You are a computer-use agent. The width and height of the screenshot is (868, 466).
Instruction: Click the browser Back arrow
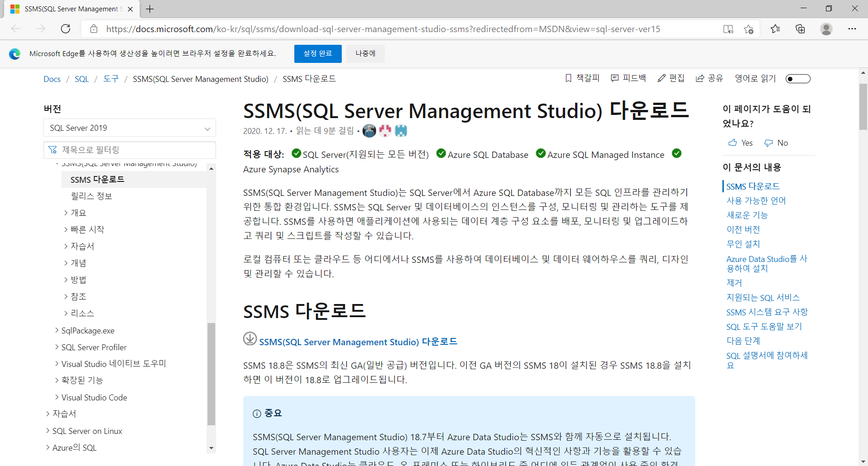click(16, 29)
